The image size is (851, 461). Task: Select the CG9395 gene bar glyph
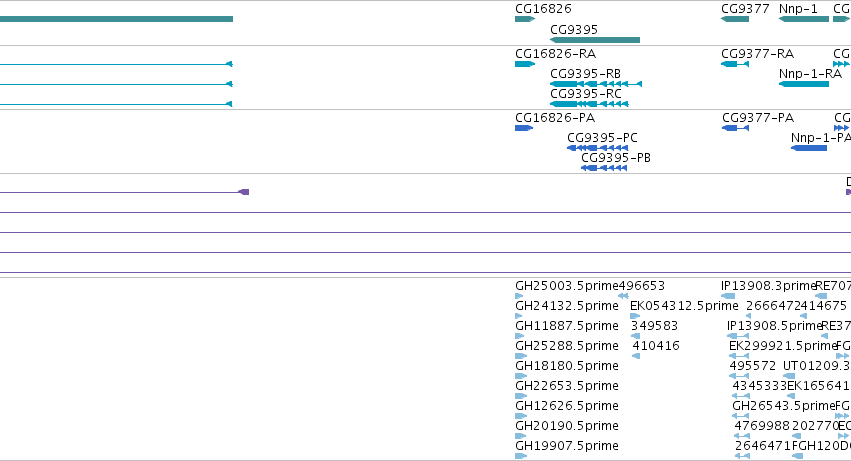pyautogui.click(x=595, y=40)
